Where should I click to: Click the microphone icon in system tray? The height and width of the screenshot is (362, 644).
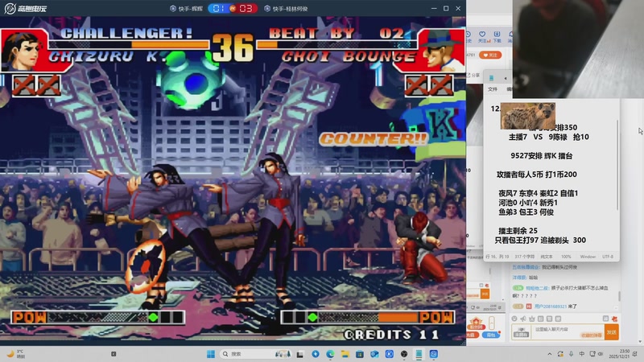point(571,354)
